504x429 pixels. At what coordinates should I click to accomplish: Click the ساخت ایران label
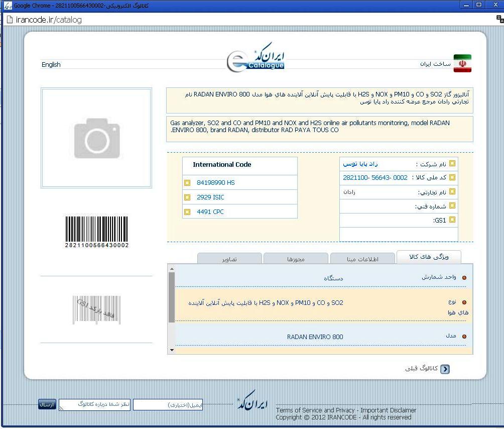pos(435,64)
